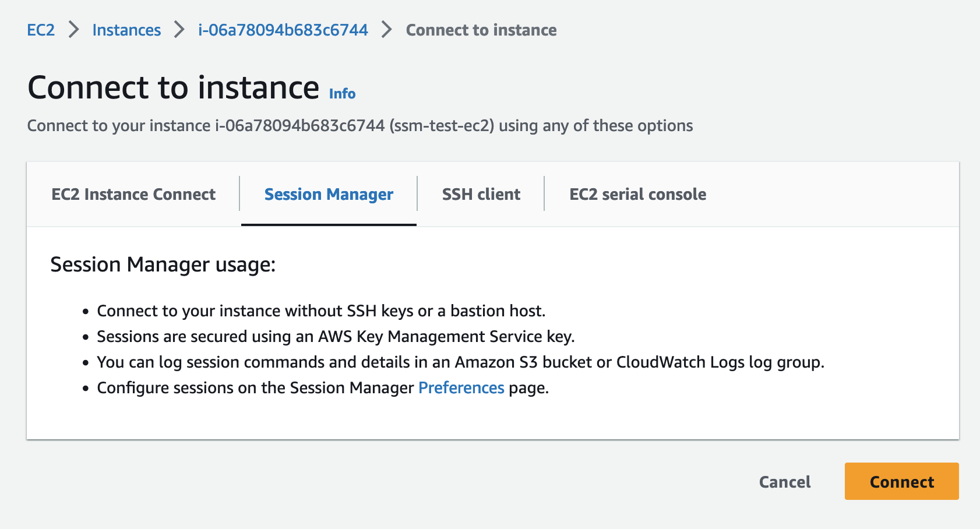The width and height of the screenshot is (980, 529).
Task: Switch to the SSH client tab
Action: click(x=481, y=194)
